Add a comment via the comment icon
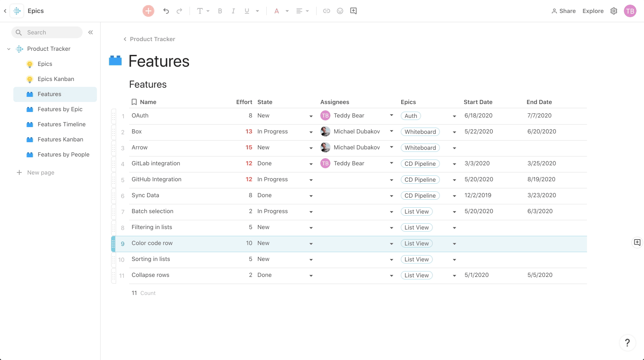This screenshot has height=360, width=644. (x=353, y=11)
